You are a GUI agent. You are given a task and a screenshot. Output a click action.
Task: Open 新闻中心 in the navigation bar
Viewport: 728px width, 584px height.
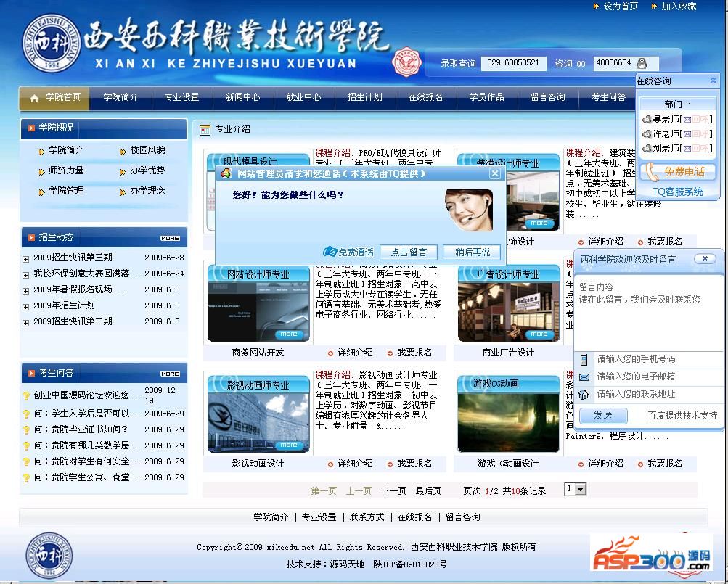point(242,97)
